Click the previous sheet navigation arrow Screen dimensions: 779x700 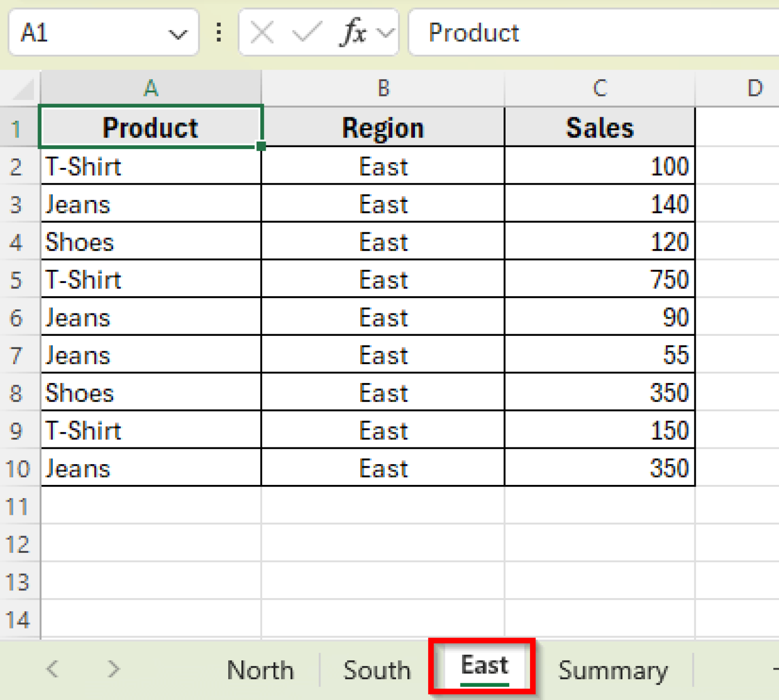52,670
